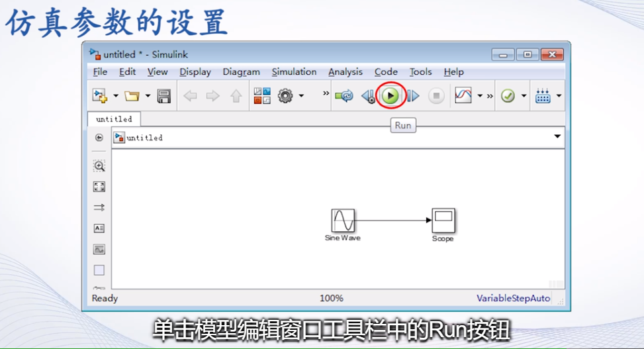Open the Diagram menu
Viewport: 644px width, 349px height.
[x=241, y=72]
